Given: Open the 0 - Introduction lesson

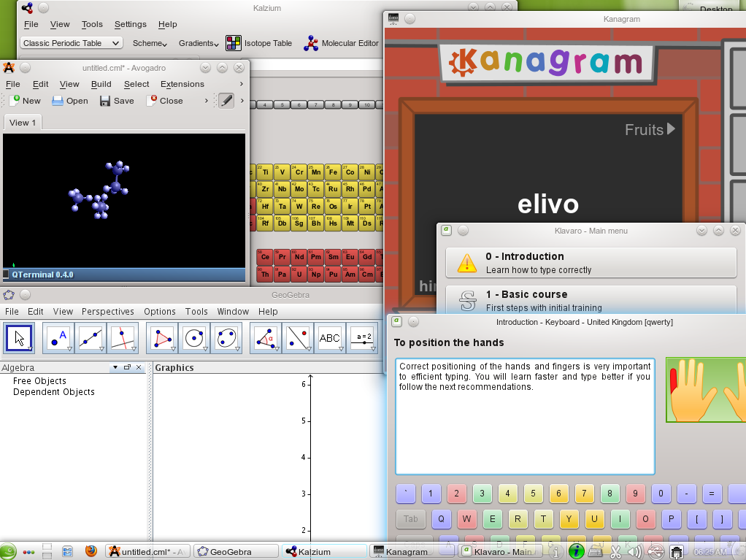Looking at the screenshot, I should point(591,263).
